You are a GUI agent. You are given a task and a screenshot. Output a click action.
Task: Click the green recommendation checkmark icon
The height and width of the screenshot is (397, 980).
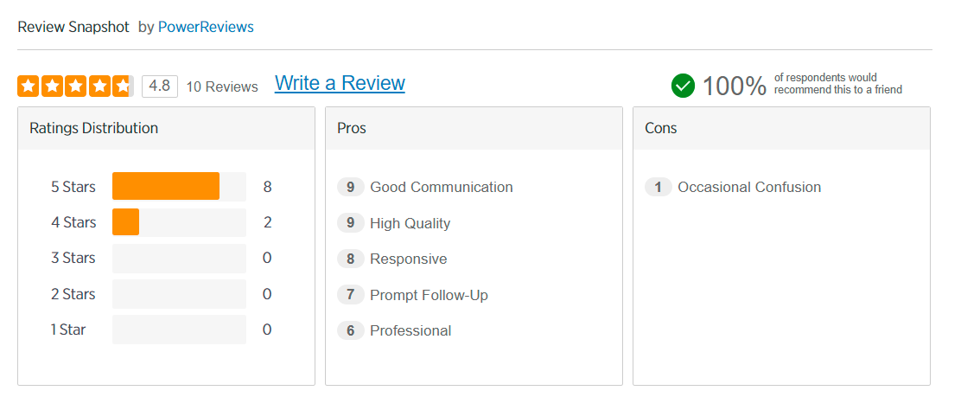click(x=683, y=86)
